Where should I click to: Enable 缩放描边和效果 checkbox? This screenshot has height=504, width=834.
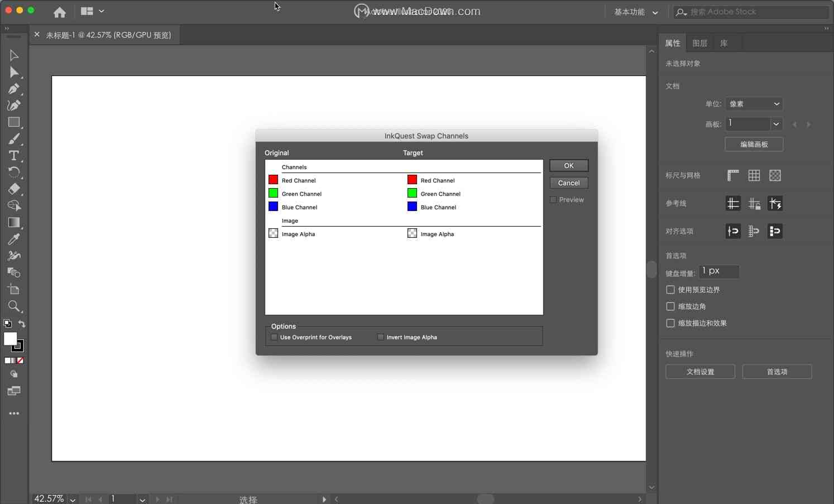[670, 323]
